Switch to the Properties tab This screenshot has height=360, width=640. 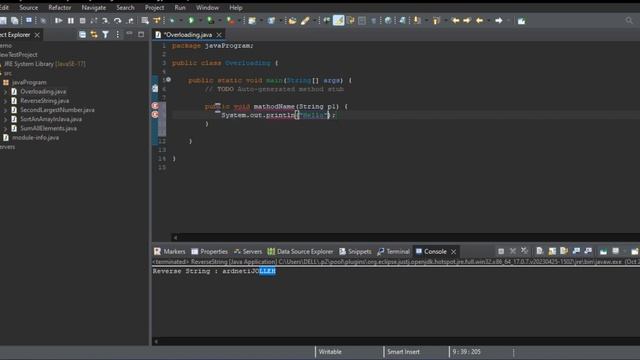(x=209, y=251)
